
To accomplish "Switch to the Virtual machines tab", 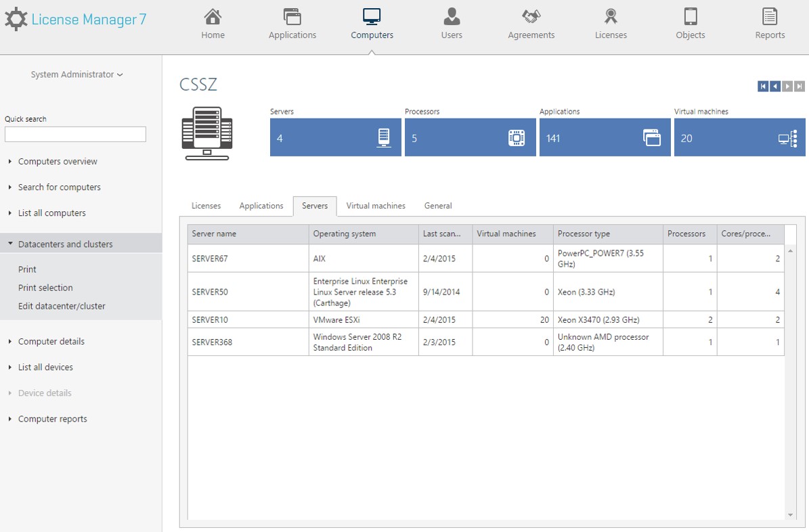I will point(376,206).
